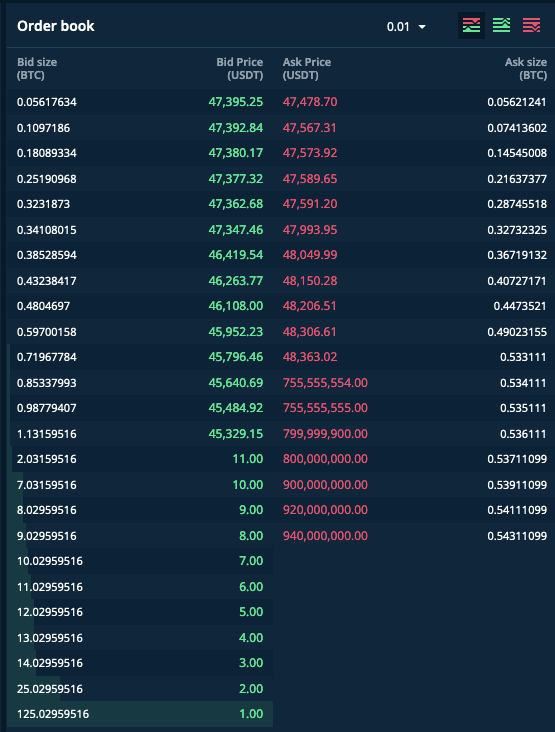555x732 pixels.
Task: Select ask price 755,555,554.00
Action: [325, 383]
